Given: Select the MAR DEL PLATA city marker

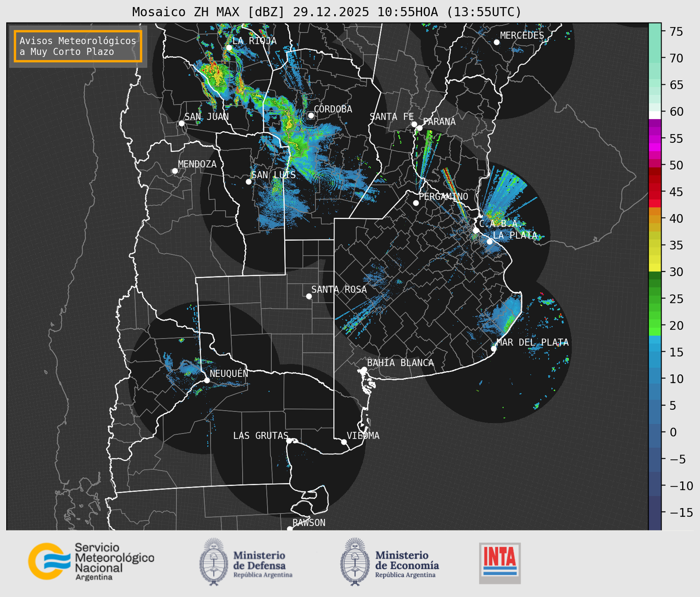Looking at the screenshot, I should pos(494,349).
